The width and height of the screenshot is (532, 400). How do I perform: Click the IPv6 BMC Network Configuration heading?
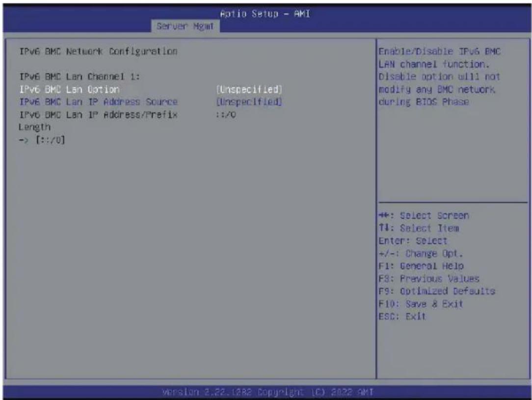pos(98,52)
